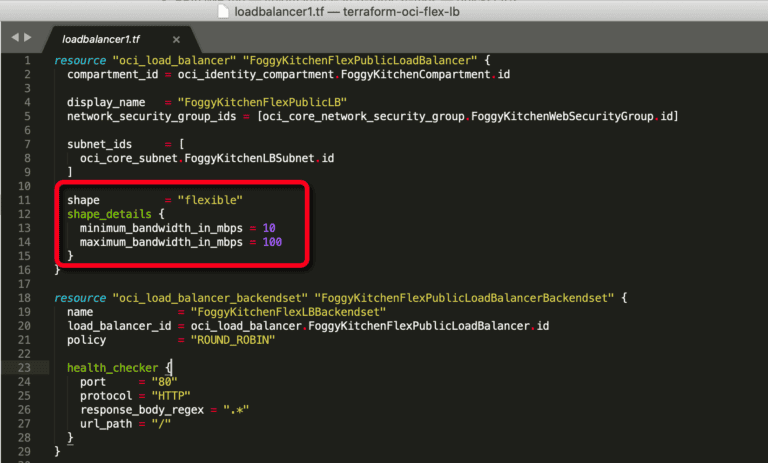Click maximum_bandwidth_in_mbps attribute
768x463 pixels.
tap(161, 242)
